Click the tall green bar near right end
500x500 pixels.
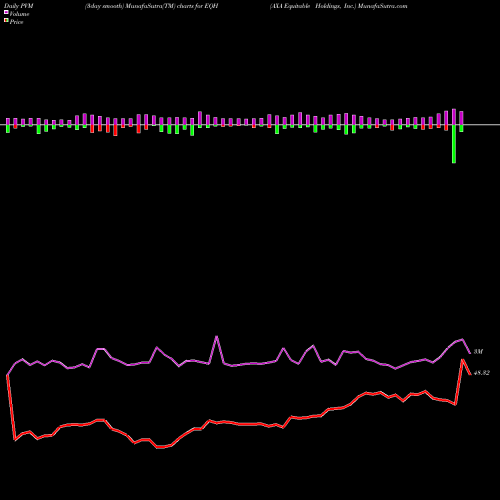point(454,144)
